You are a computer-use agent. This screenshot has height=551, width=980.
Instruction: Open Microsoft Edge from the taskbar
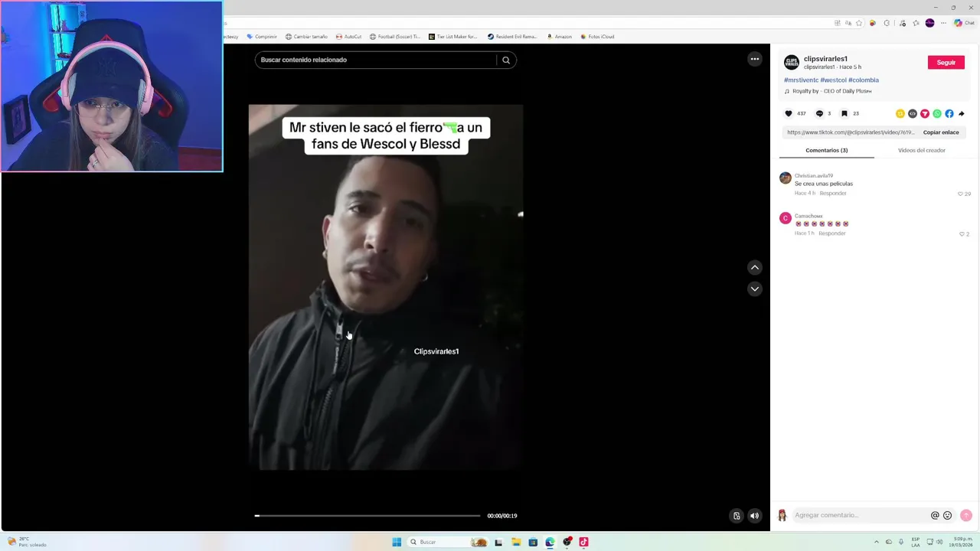(x=550, y=542)
